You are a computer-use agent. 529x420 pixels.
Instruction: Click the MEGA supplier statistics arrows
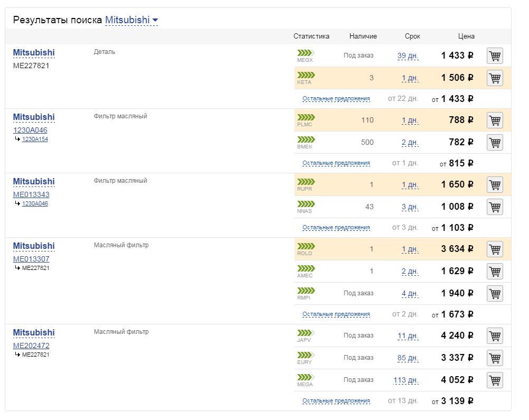pos(306,377)
